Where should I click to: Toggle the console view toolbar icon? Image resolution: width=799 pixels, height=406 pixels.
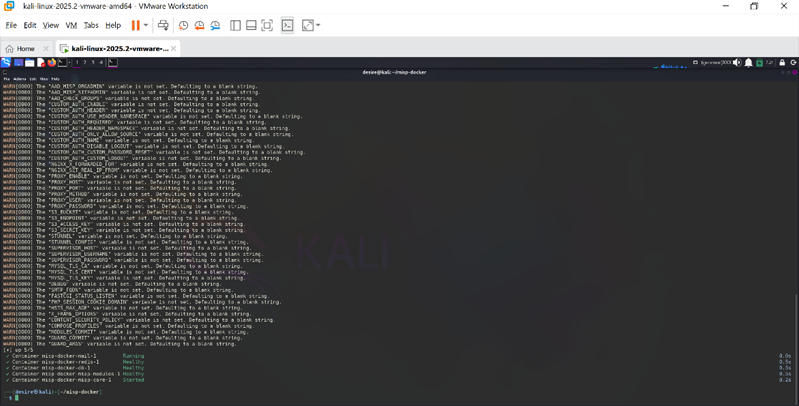[287, 25]
